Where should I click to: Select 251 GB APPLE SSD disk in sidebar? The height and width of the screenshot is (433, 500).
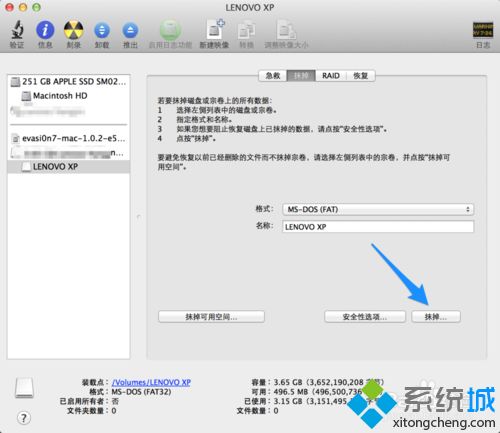point(69,82)
